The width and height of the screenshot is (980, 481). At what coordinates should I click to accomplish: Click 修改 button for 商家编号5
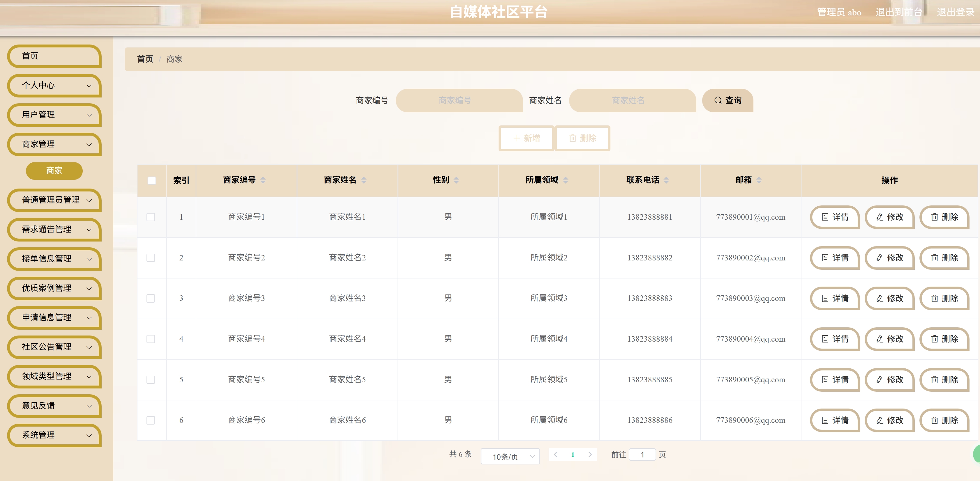pos(889,379)
